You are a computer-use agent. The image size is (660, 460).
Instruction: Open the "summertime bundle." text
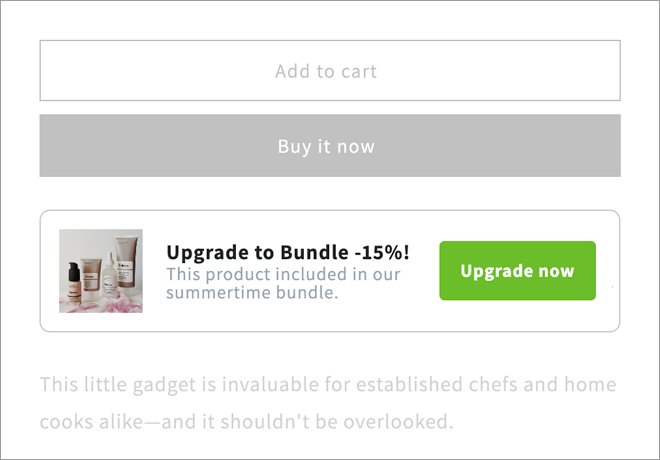(x=252, y=293)
